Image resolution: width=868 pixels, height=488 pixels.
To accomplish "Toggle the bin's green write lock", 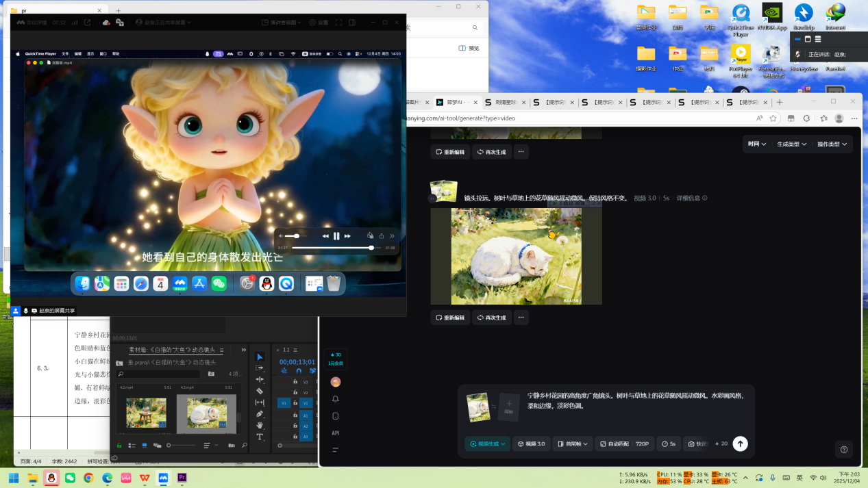I will [119, 446].
